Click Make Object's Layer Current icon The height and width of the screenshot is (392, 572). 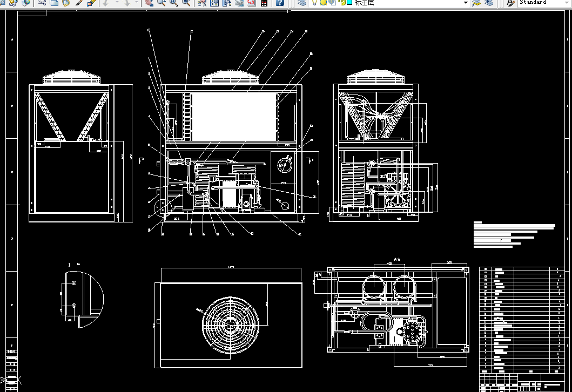point(476,3)
